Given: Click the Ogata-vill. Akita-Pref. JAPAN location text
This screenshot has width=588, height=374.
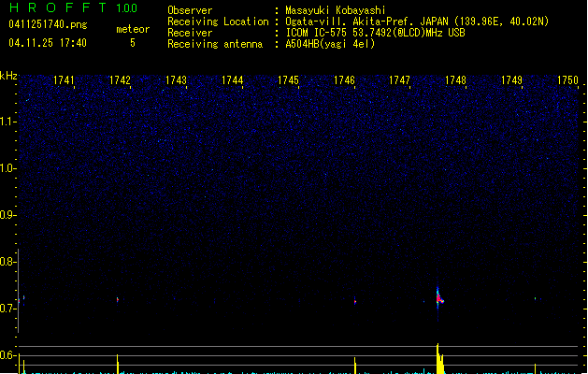Looking at the screenshot, I should 417,22.
